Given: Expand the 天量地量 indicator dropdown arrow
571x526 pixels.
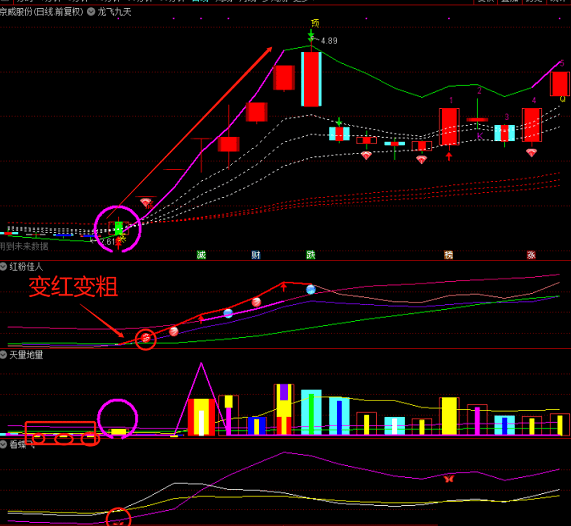Looking at the screenshot, I should [3, 354].
